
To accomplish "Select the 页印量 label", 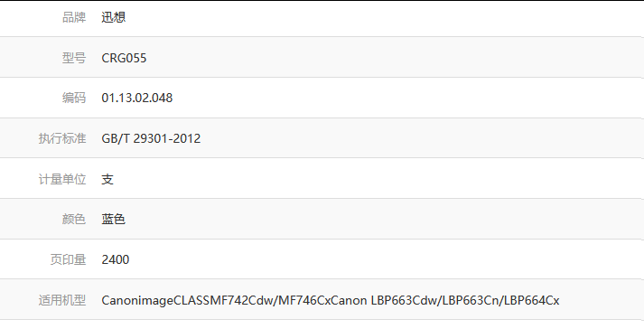I will [x=68, y=259].
